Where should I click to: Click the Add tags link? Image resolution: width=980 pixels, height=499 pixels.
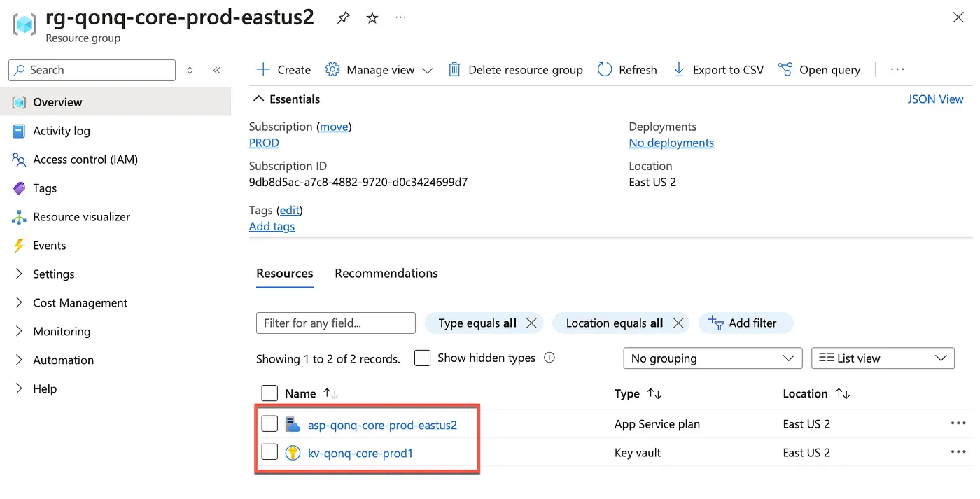click(x=272, y=227)
